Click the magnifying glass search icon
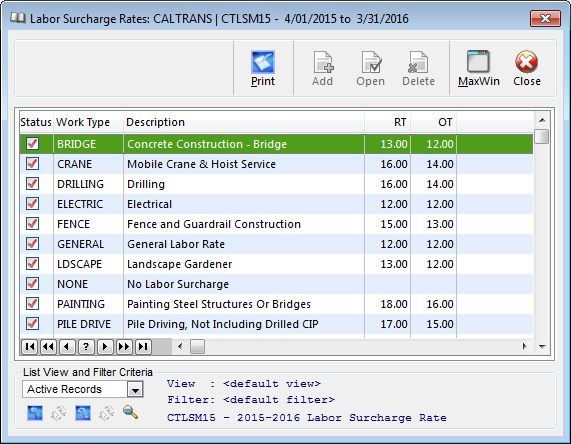 click(130, 412)
